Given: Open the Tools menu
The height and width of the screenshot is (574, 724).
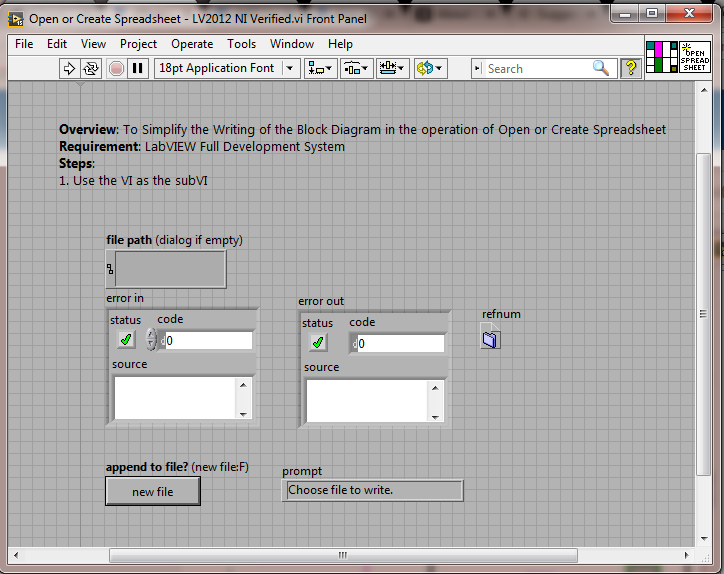Looking at the screenshot, I should pyautogui.click(x=241, y=44).
